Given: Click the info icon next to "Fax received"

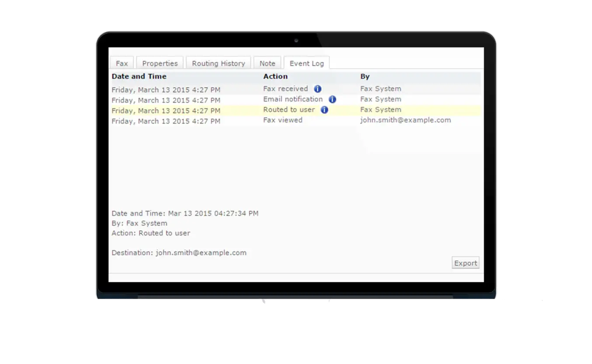Looking at the screenshot, I should point(318,89).
